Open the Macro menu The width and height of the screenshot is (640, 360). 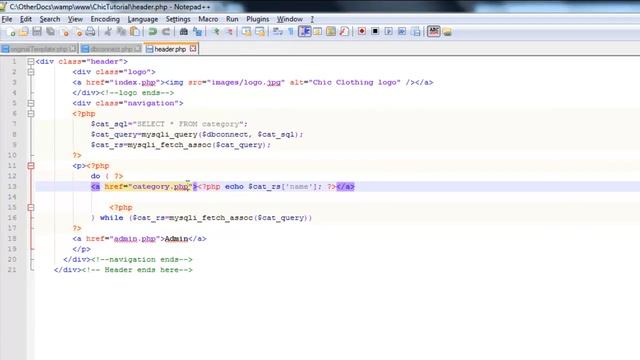(x=208, y=19)
